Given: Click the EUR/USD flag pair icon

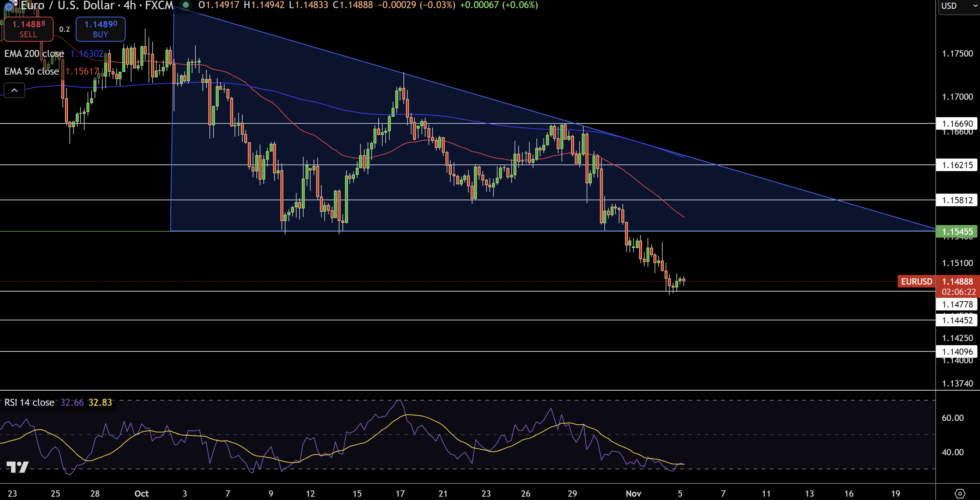Looking at the screenshot, I should pyautogui.click(x=10, y=6).
